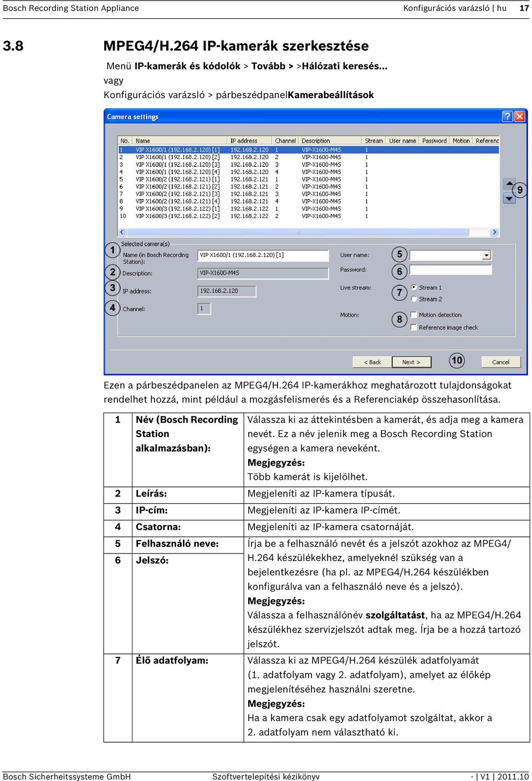Select camera row 3 VIP X1600/1 [3]
Image resolution: width=532 pixels, height=781 pixels.
click(x=309, y=165)
